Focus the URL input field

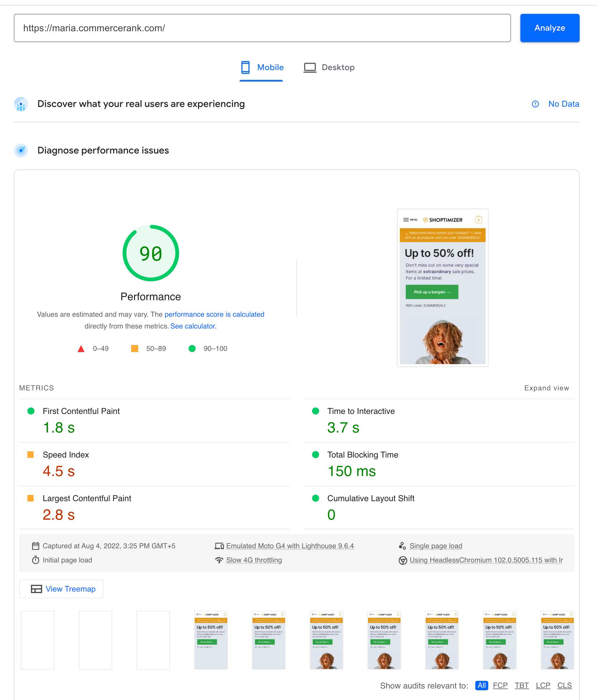tap(262, 28)
